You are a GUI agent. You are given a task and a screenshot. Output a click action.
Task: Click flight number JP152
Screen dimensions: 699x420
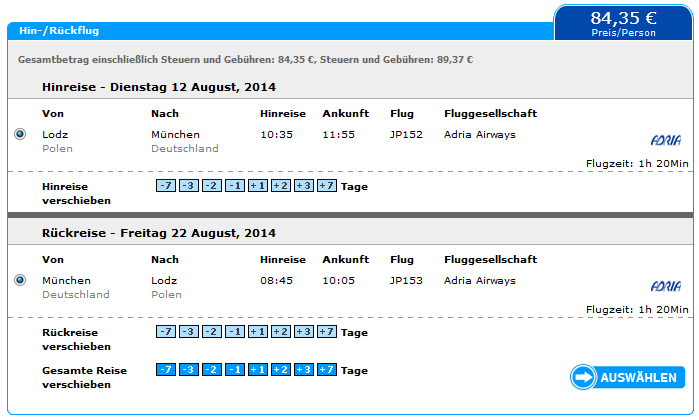406,134
